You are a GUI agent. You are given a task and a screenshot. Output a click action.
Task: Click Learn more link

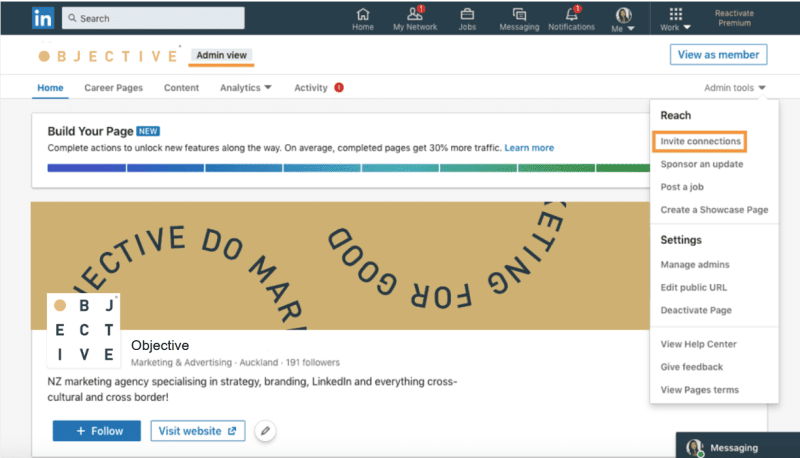tap(529, 148)
